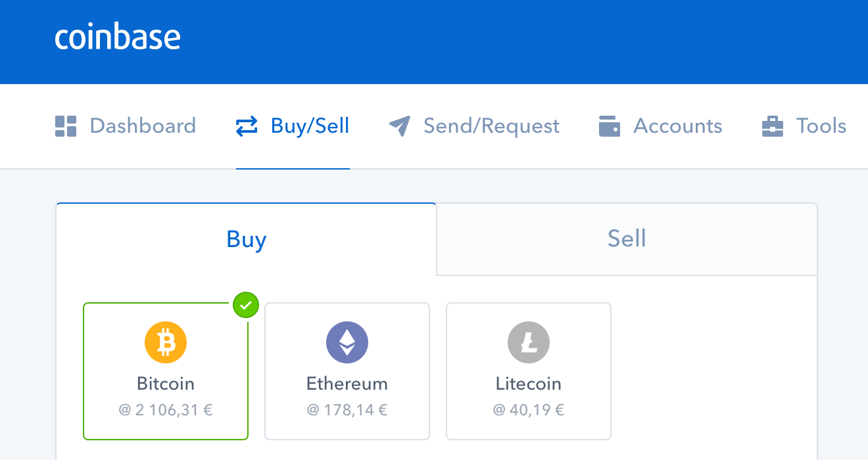The height and width of the screenshot is (460, 868).
Task: Click the Accounts wallet icon
Action: (x=610, y=126)
